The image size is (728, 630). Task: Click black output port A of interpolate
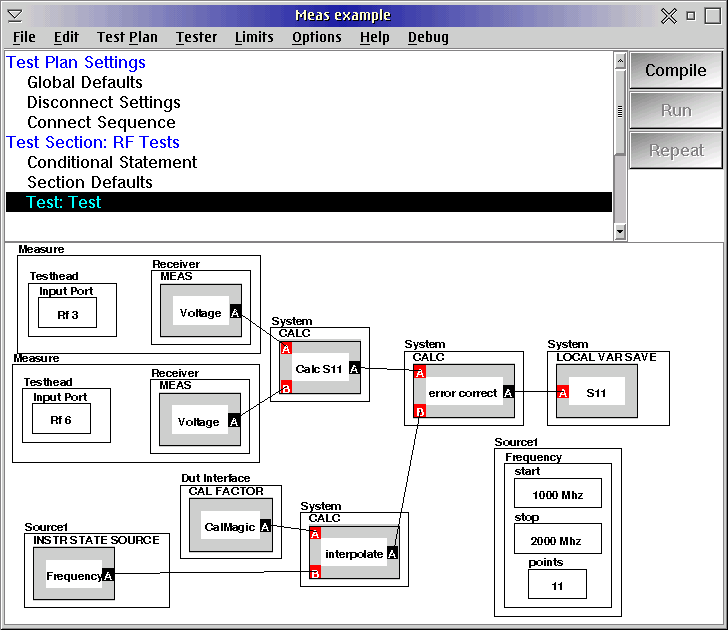392,553
